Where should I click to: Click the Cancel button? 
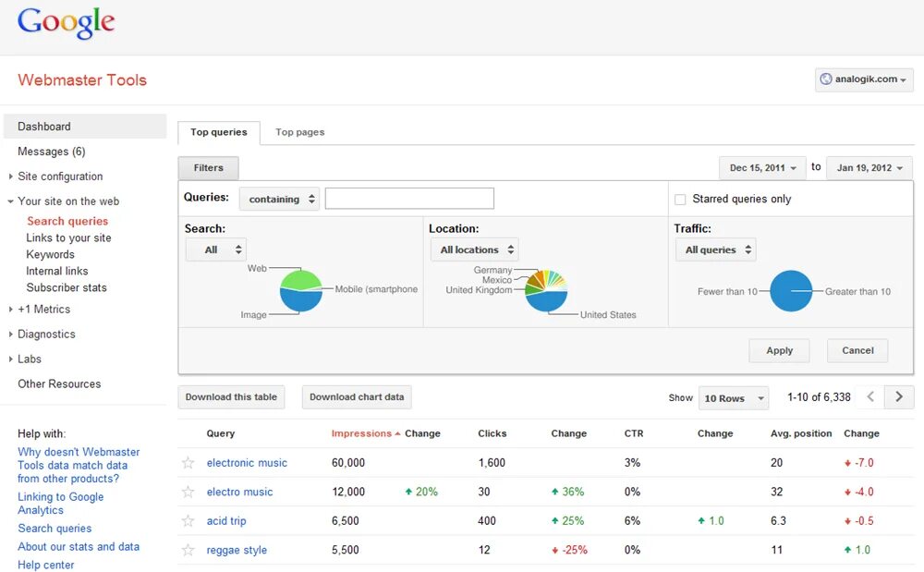(857, 350)
